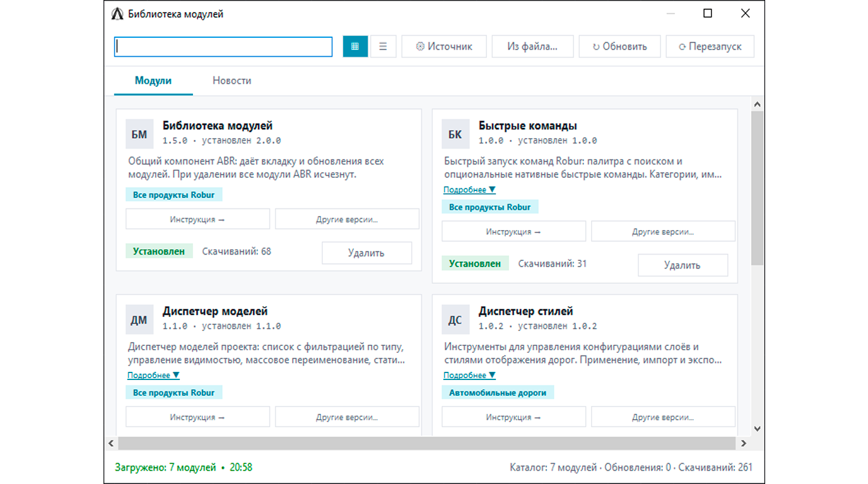The height and width of the screenshot is (484, 868).
Task: Refresh catalog with Обновить button
Action: click(x=619, y=46)
